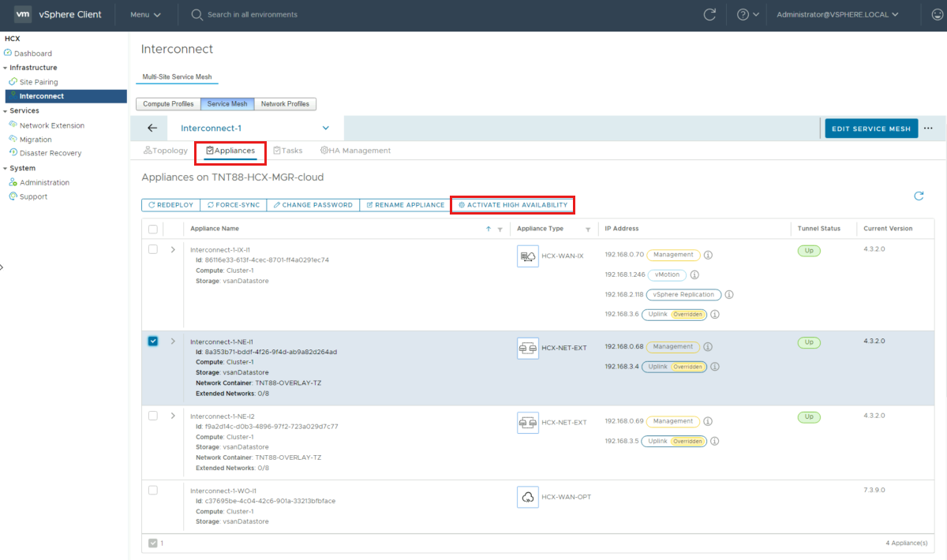This screenshot has height=560, width=947.
Task: Open Site Pairing in the sidebar
Action: click(x=39, y=82)
